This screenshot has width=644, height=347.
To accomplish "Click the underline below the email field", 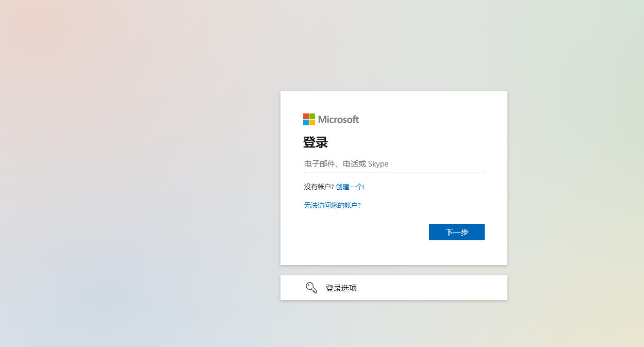I will point(393,173).
